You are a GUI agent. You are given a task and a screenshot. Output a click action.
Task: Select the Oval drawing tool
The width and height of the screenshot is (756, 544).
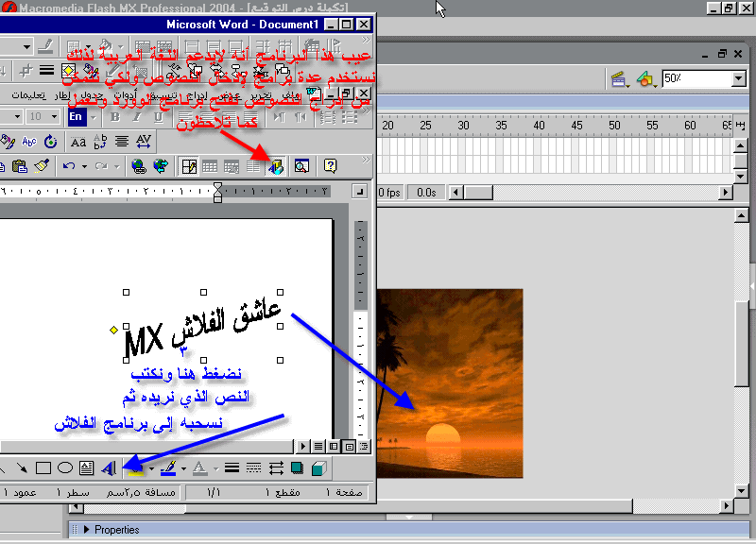pos(65,467)
